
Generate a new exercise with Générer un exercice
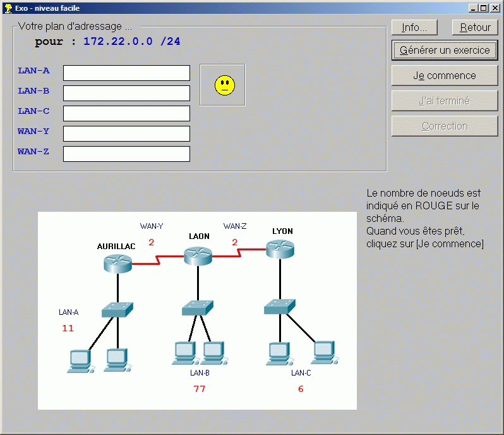[x=445, y=50]
